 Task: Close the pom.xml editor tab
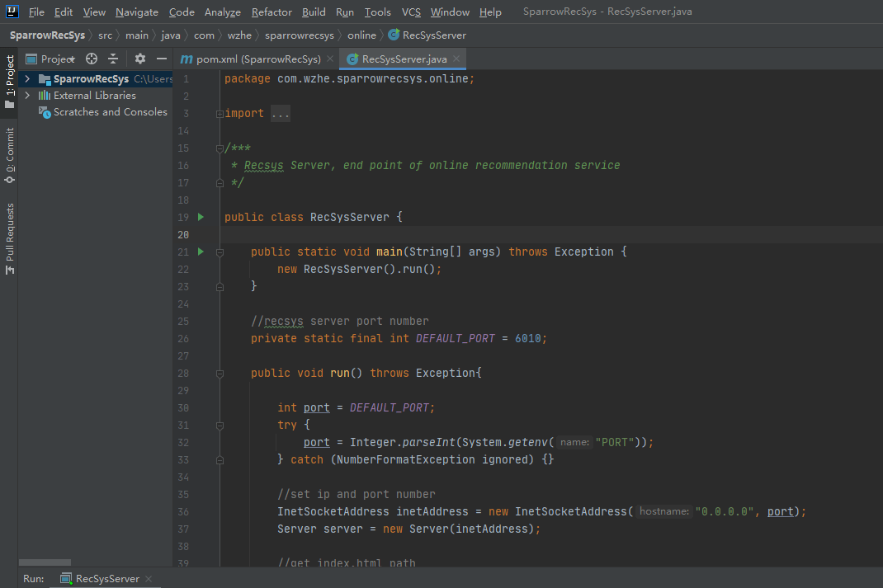pyautogui.click(x=330, y=59)
